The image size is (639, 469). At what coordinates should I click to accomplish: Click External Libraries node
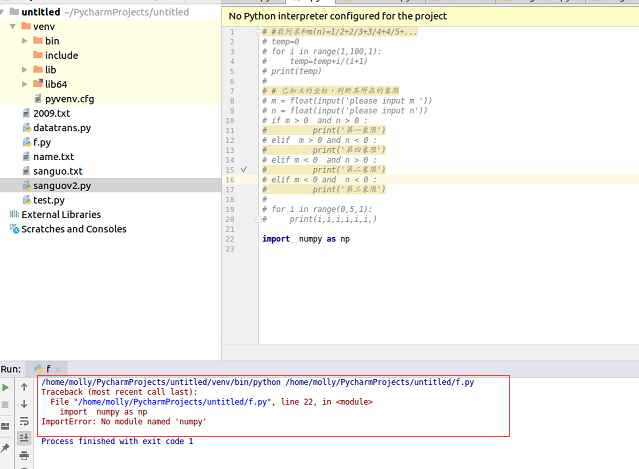pos(61,214)
